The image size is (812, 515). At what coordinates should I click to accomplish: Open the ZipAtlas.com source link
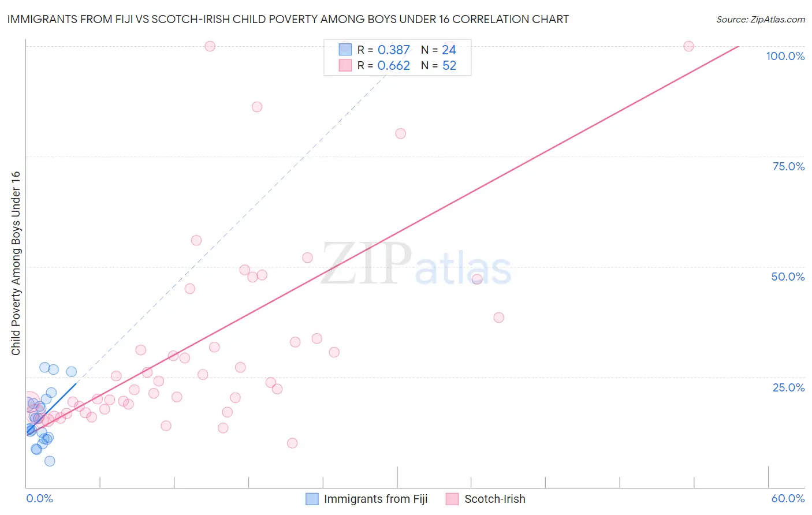coord(761,19)
